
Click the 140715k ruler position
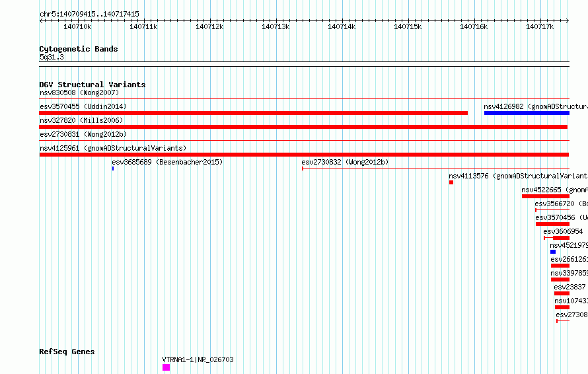tap(408, 26)
